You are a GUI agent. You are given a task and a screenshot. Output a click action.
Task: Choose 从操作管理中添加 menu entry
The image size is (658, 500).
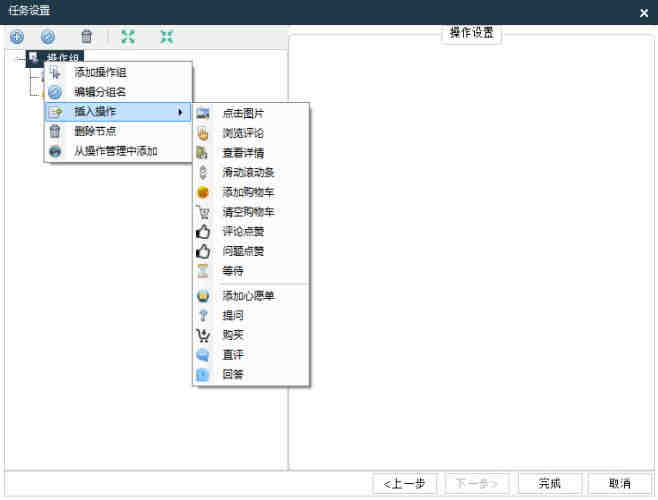click(x=118, y=151)
